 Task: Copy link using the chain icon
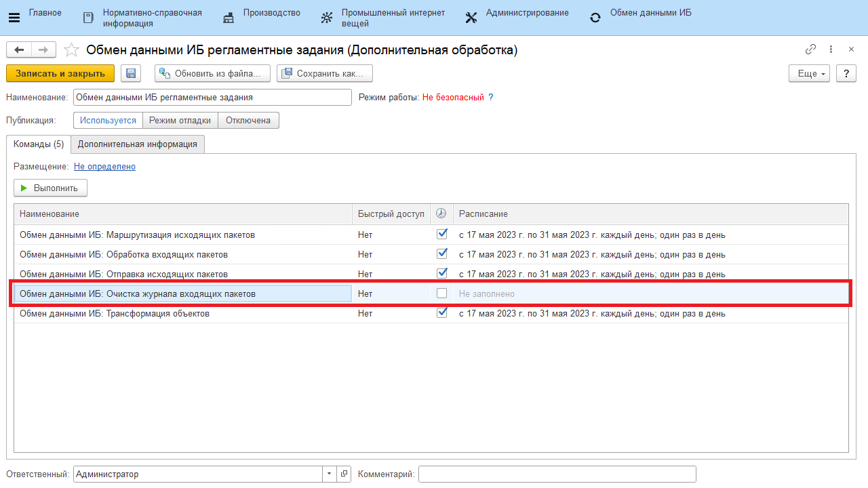(810, 49)
